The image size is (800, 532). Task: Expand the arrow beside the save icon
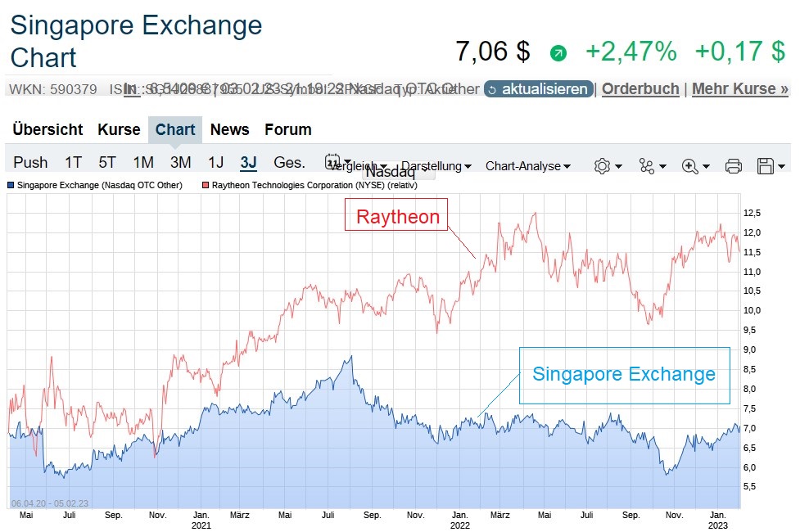781,167
